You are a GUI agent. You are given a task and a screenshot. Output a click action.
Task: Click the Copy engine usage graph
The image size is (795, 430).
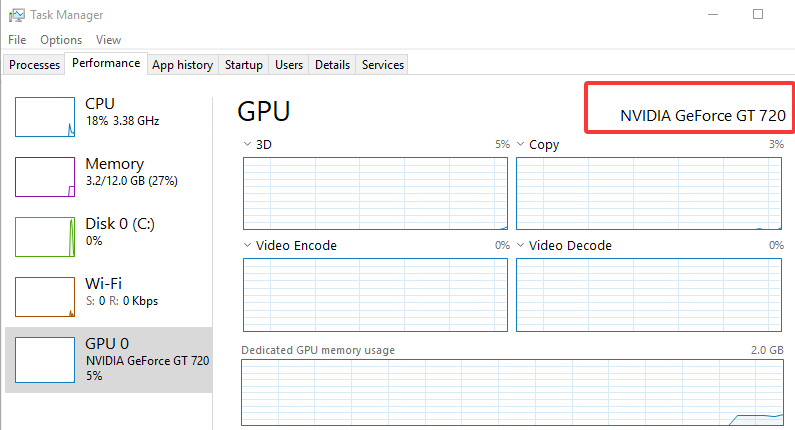click(648, 193)
